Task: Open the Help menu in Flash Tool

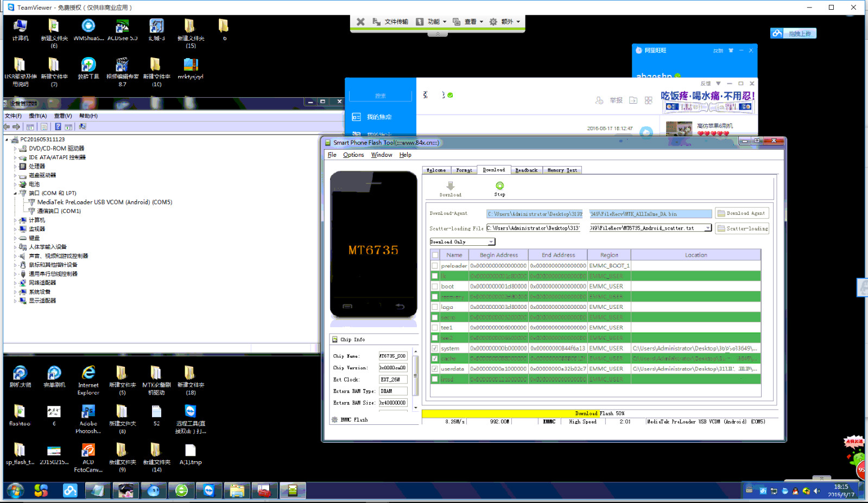Action: point(406,155)
